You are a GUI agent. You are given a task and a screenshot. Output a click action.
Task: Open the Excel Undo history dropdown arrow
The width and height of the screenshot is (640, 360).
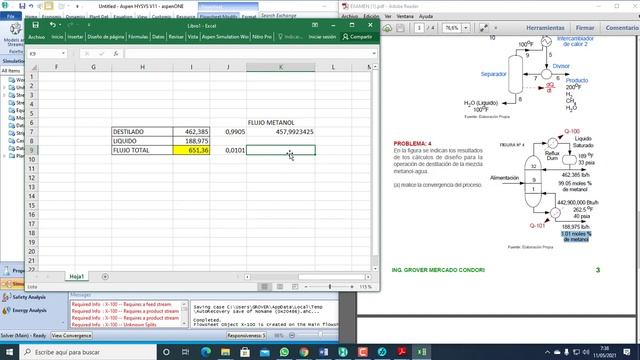pyautogui.click(x=60, y=25)
